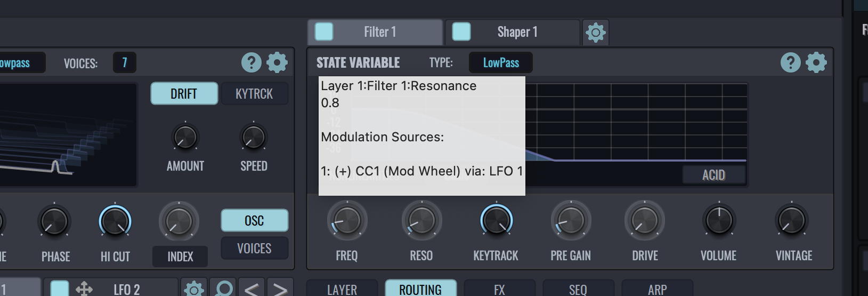The height and width of the screenshot is (296, 868).
Task: Switch to the LAYER tab
Action: (x=342, y=289)
